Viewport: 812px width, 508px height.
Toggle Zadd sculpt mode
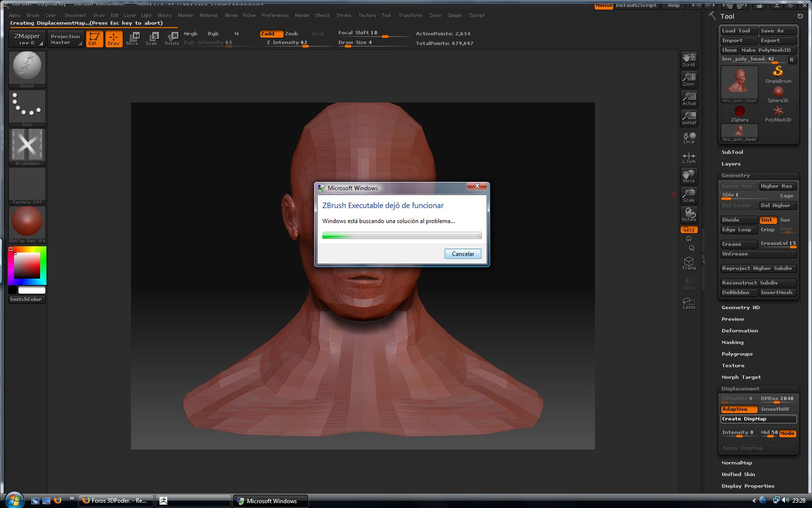[271, 33]
